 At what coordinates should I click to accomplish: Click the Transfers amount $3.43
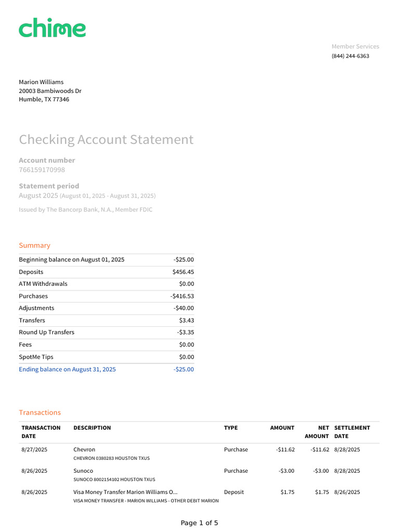(187, 320)
